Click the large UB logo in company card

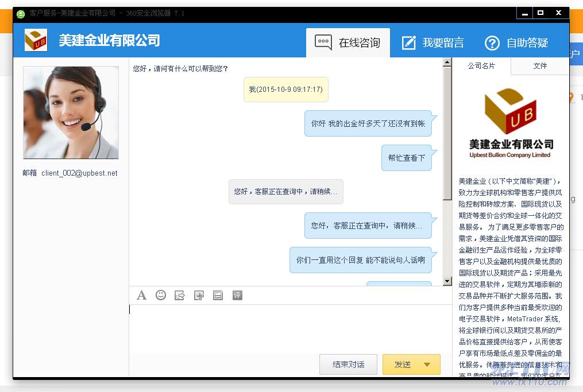tap(510, 111)
